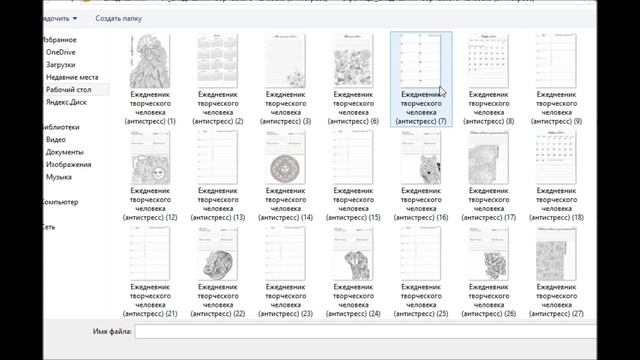Select Библиотеки in the navigation pane
Viewport: 640px width, 360px height.
(61, 127)
